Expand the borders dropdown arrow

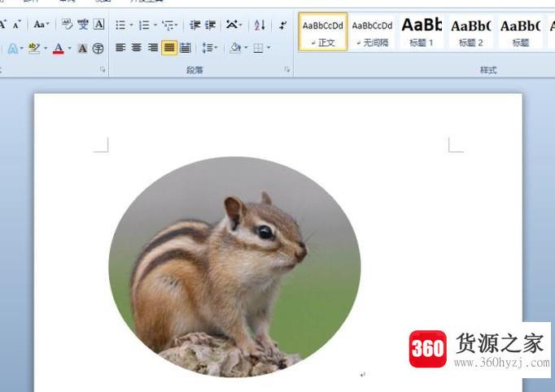point(269,47)
